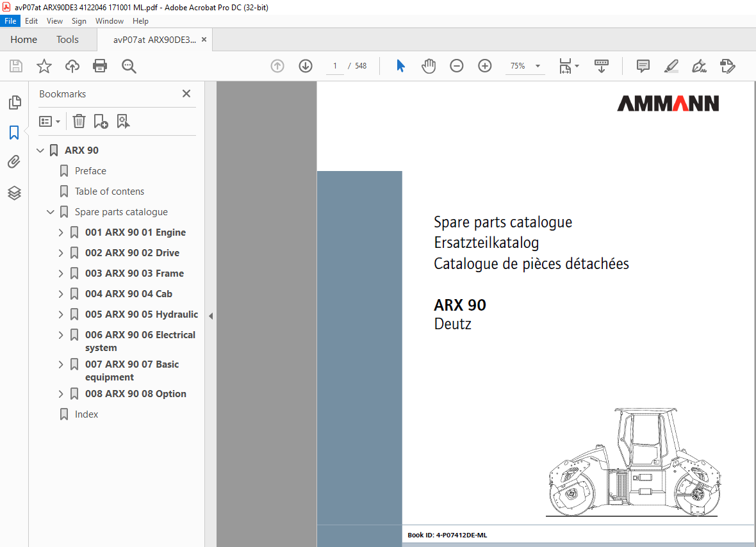Expand 002 ARX 90 02 Drive
Image resolution: width=756 pixels, height=547 pixels.
(x=61, y=253)
